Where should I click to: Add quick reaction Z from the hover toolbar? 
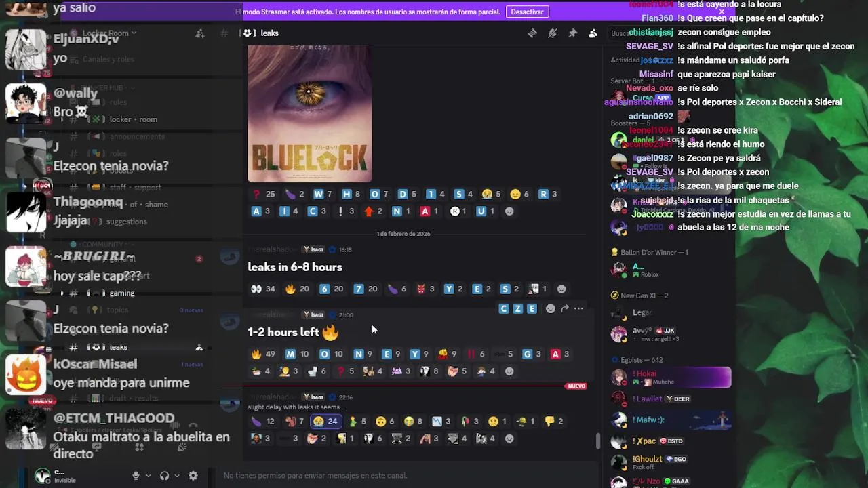517,308
